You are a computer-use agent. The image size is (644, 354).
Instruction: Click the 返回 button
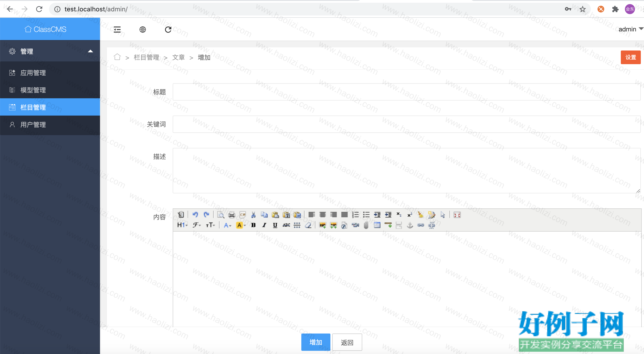tap(347, 342)
